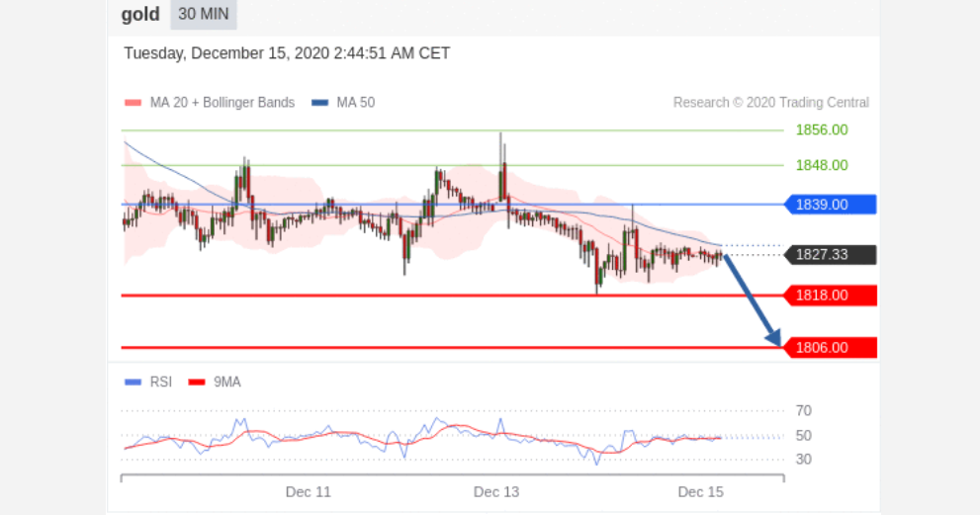Click the 9MA legend label
The height and width of the screenshot is (515, 980).
point(226,382)
